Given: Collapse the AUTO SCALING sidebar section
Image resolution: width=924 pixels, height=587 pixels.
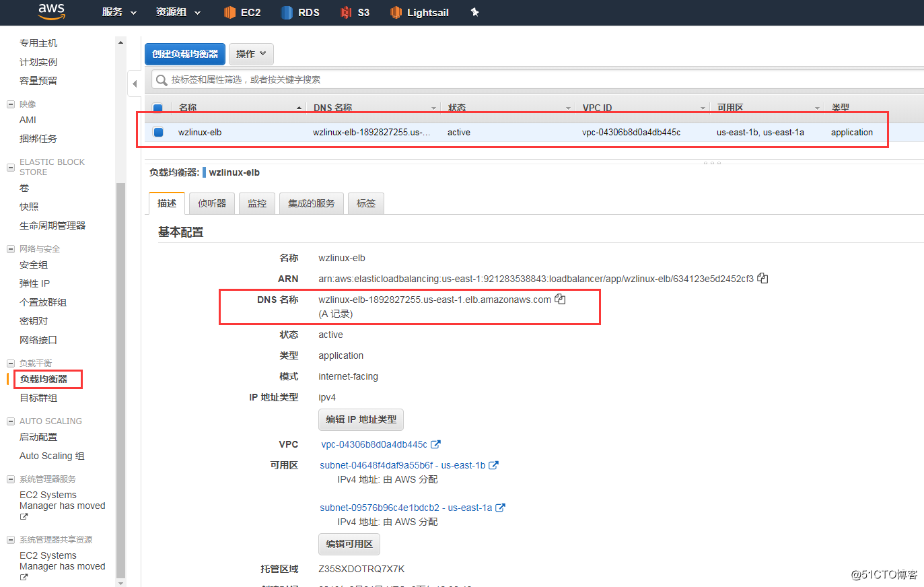Looking at the screenshot, I should tap(11, 421).
